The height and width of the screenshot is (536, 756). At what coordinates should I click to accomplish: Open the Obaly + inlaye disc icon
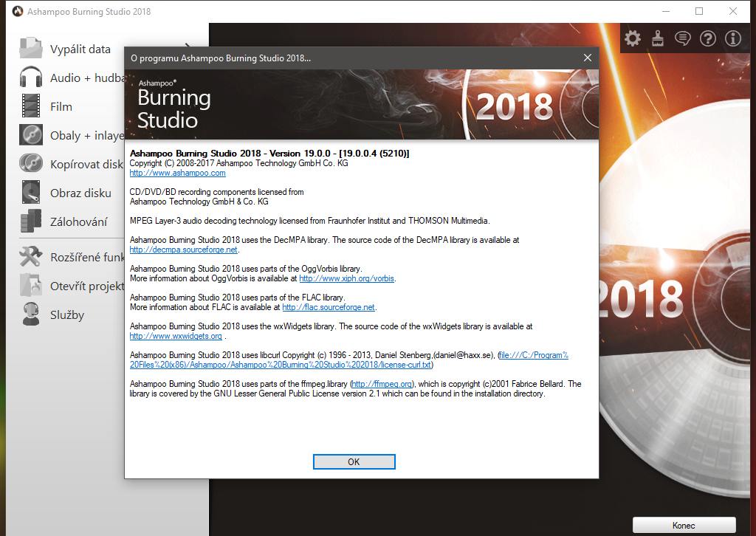pos(31,135)
